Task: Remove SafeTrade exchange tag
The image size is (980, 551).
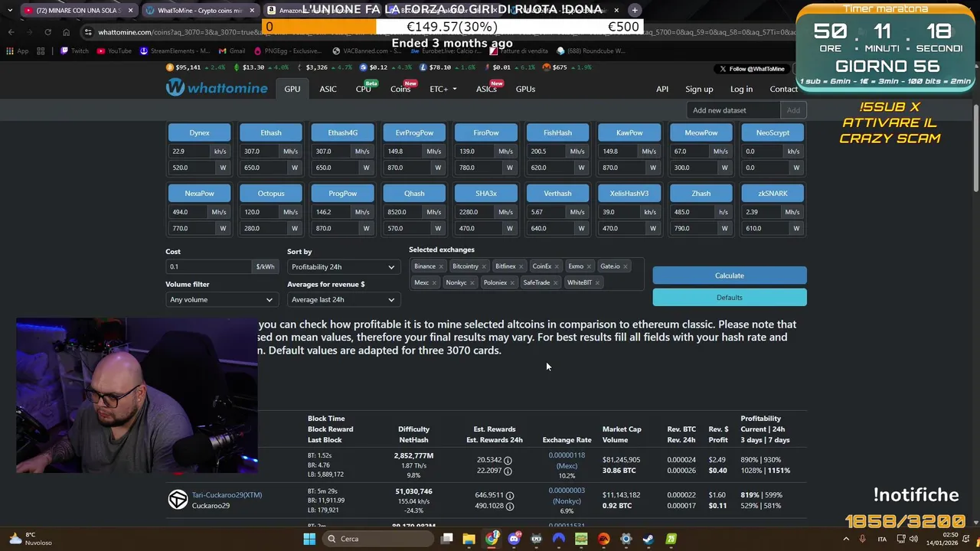Action: 555,282
